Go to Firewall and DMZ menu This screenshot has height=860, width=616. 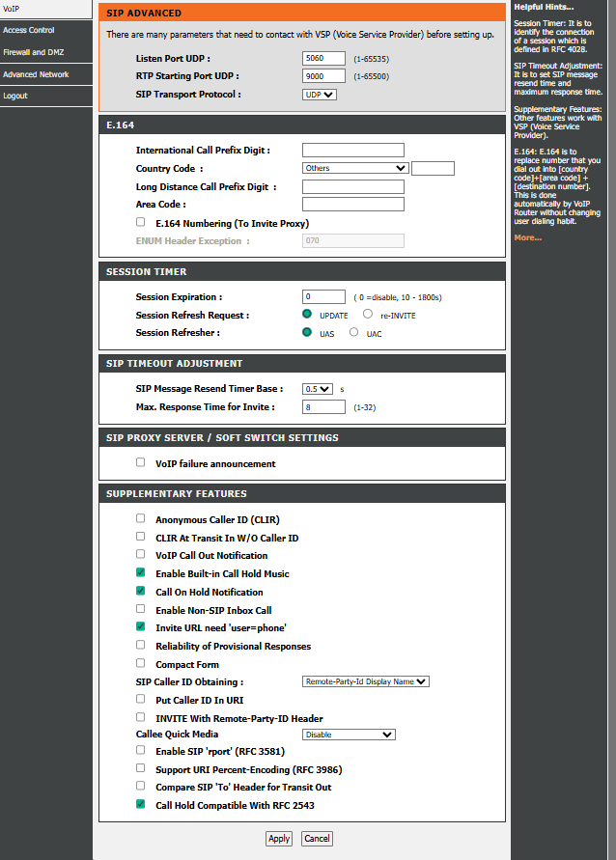click(x=34, y=52)
